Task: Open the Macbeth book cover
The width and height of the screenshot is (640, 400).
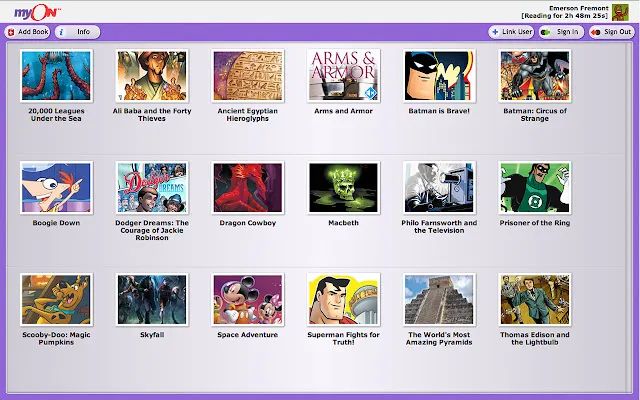Action: 343,188
